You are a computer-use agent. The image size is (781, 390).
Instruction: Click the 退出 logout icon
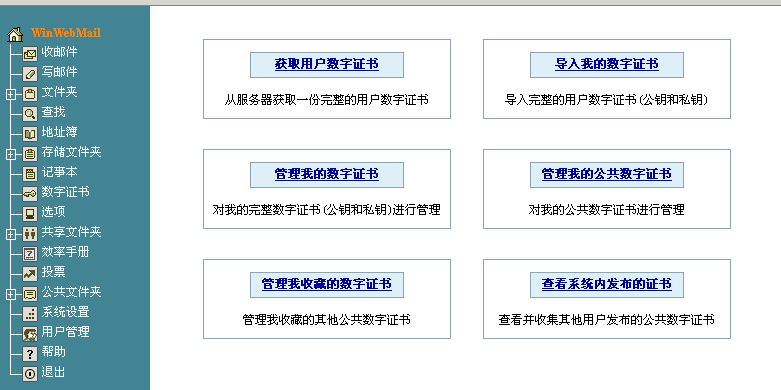pyautogui.click(x=30, y=374)
